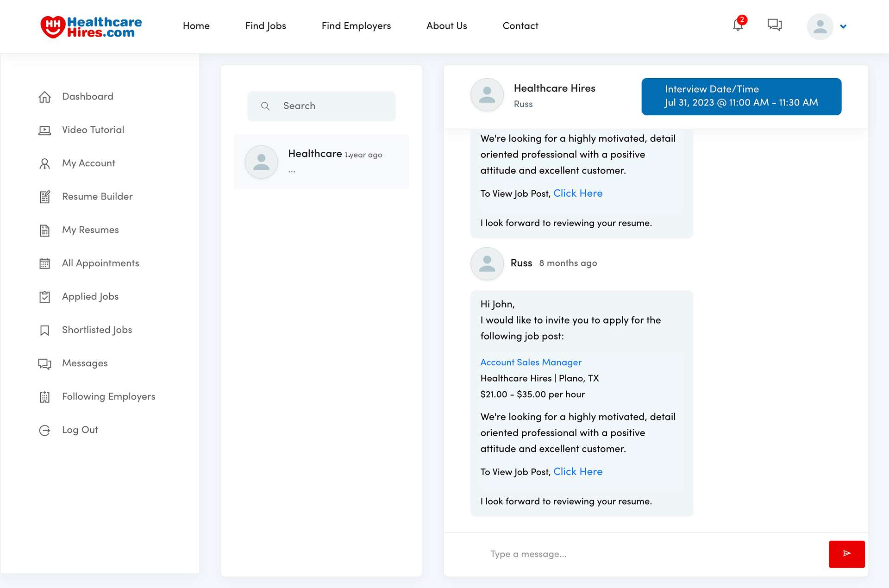Open Following Employers in the sidebar
The width and height of the screenshot is (889, 588).
tap(109, 396)
